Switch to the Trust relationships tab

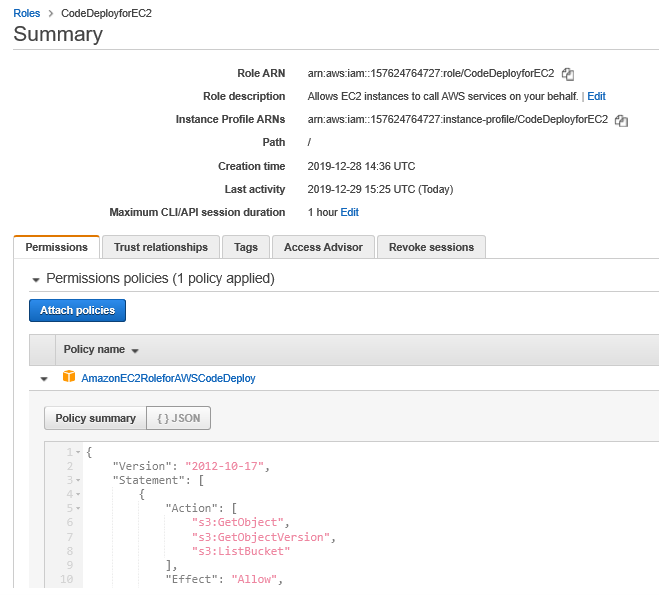[x=161, y=247]
